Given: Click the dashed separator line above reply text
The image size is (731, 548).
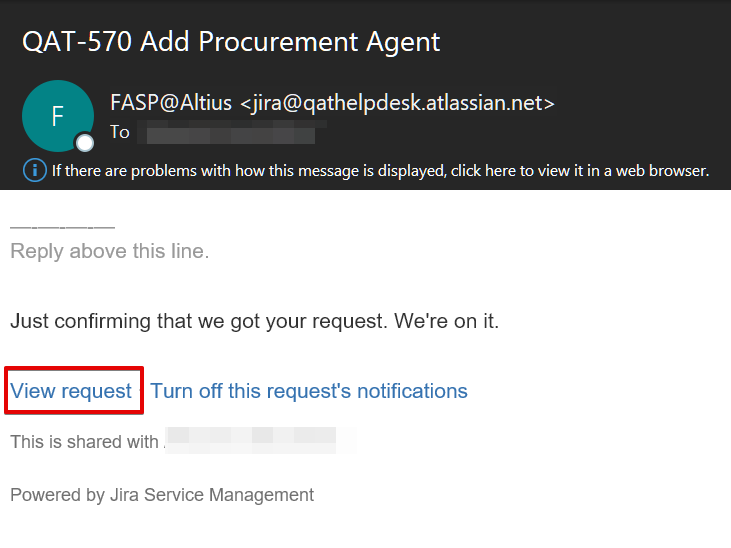Looking at the screenshot, I should (x=62, y=228).
